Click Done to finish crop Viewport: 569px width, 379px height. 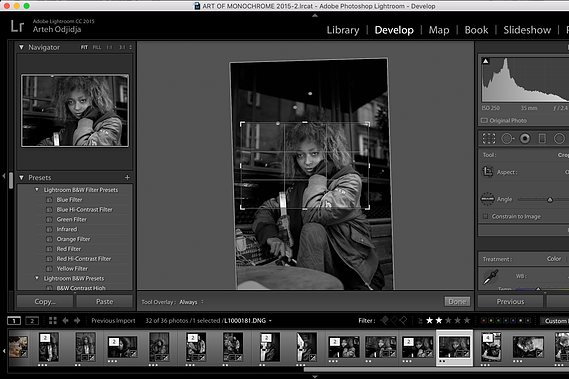457,302
